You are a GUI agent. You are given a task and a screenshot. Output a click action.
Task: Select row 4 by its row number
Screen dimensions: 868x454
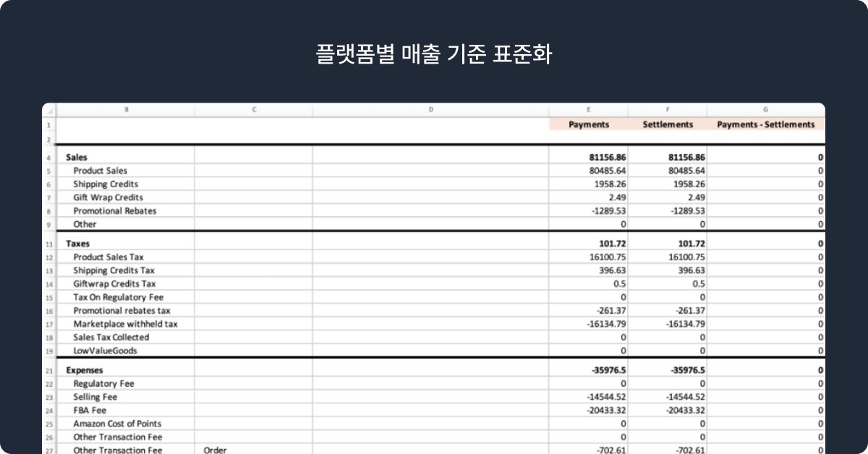pyautogui.click(x=48, y=158)
